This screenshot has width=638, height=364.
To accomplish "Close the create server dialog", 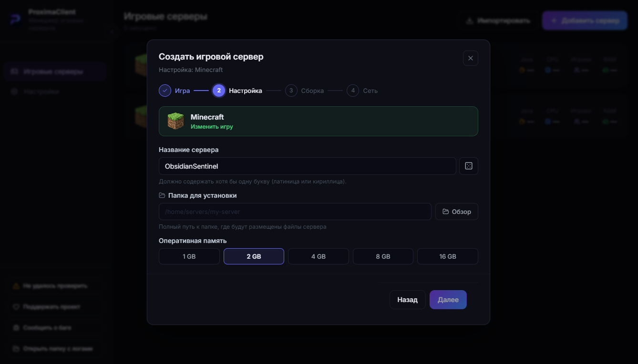I will click(x=470, y=58).
